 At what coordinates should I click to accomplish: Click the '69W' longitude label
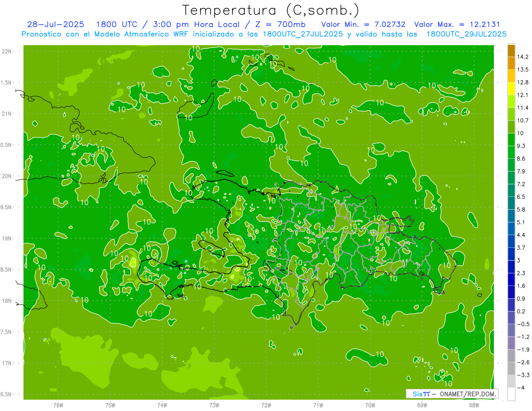[422, 405]
